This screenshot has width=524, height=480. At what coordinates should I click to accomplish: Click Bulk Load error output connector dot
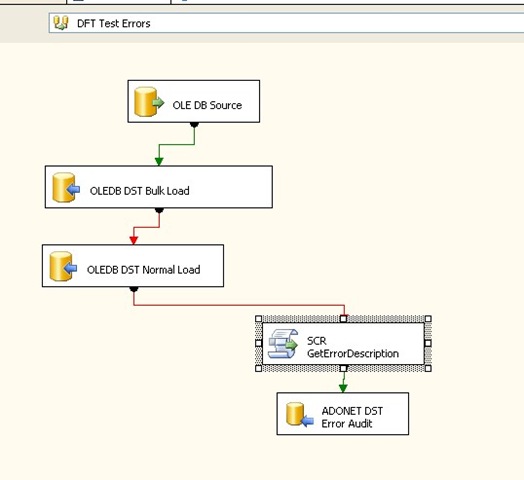159,210
